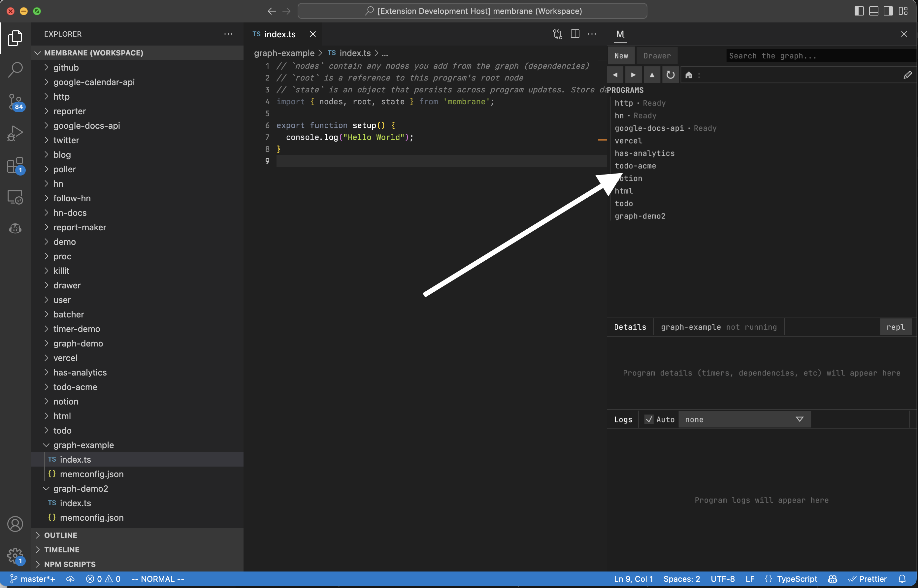Go to graph home node
Image resolution: width=918 pixels, height=588 pixels.
coord(688,75)
